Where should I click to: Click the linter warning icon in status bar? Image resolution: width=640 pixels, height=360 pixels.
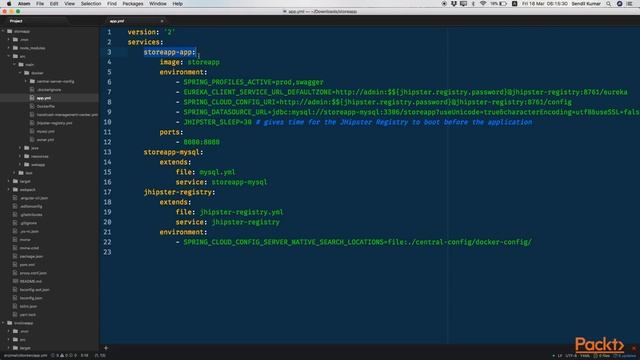(62, 356)
